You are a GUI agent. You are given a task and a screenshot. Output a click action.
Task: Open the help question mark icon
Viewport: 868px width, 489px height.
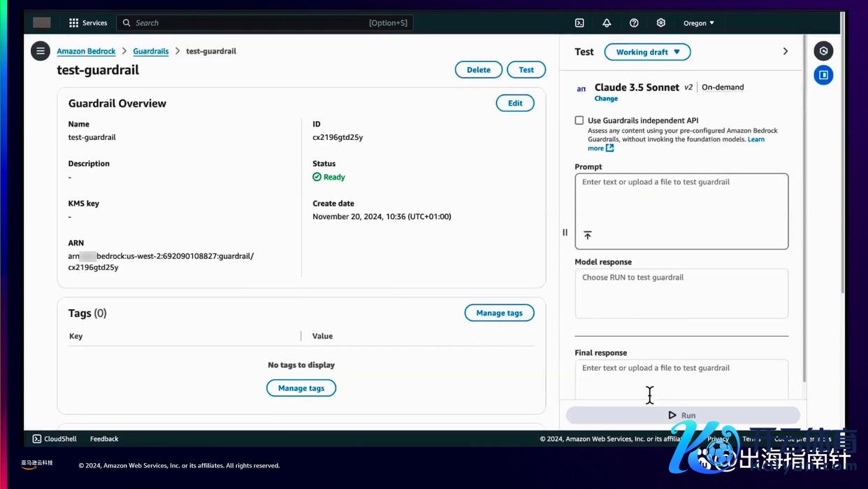634,23
